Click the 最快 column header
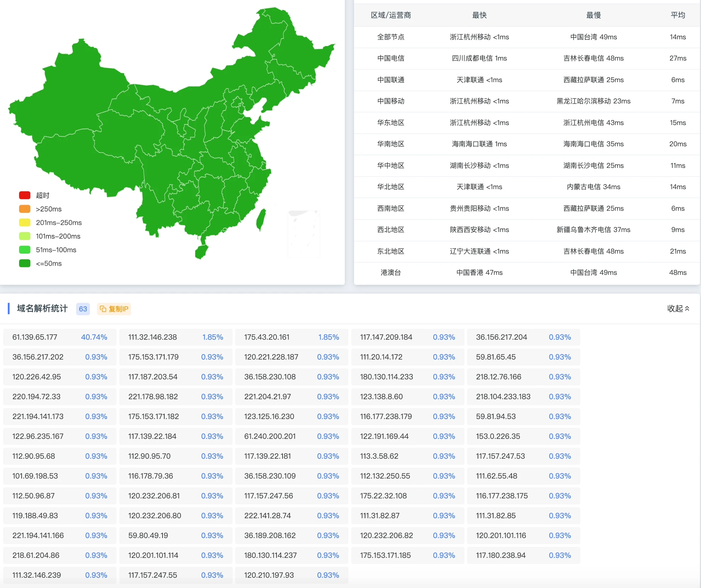Image resolution: width=701 pixels, height=588 pixels. [x=479, y=15]
